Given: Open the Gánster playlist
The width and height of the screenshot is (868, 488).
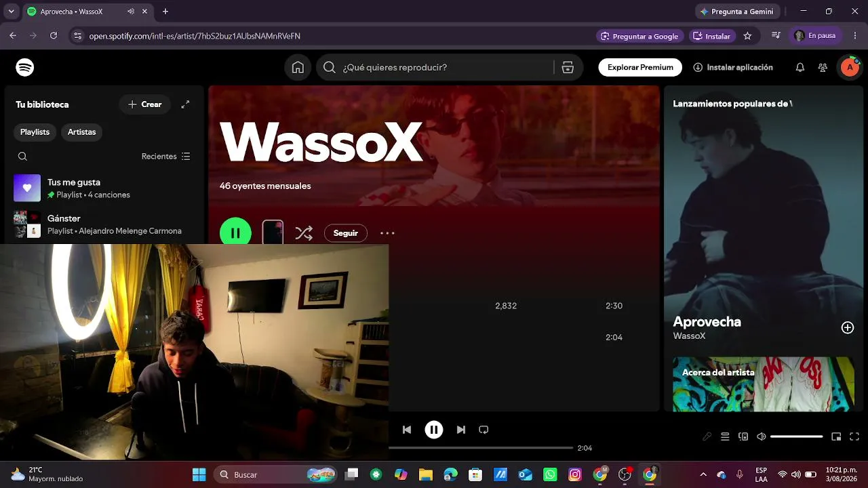Looking at the screenshot, I should click(104, 224).
